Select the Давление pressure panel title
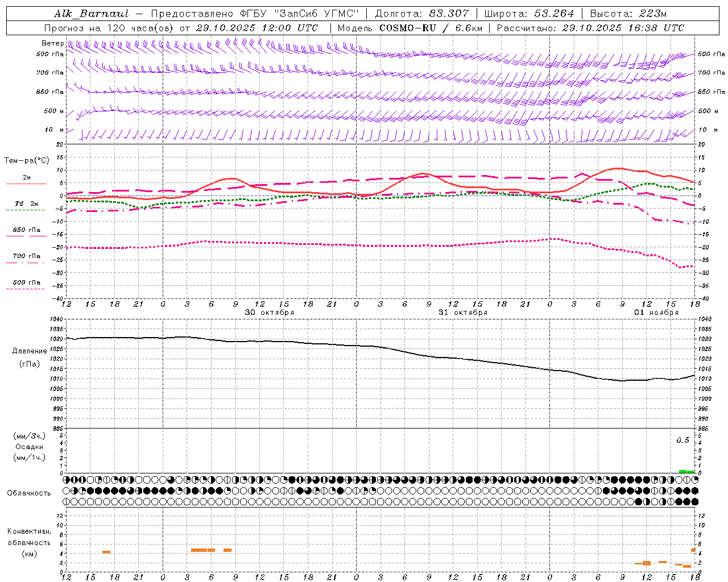The width and height of the screenshot is (728, 582). [x=30, y=351]
